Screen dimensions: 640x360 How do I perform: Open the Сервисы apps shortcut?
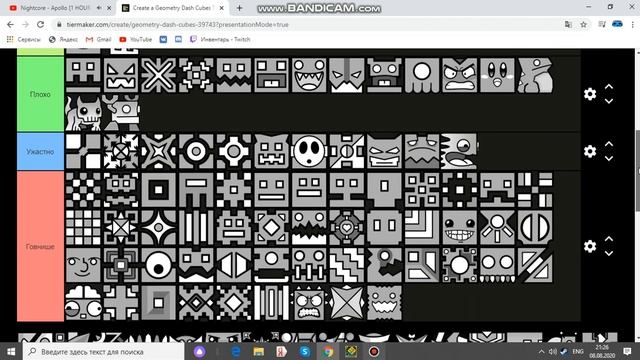(24, 39)
